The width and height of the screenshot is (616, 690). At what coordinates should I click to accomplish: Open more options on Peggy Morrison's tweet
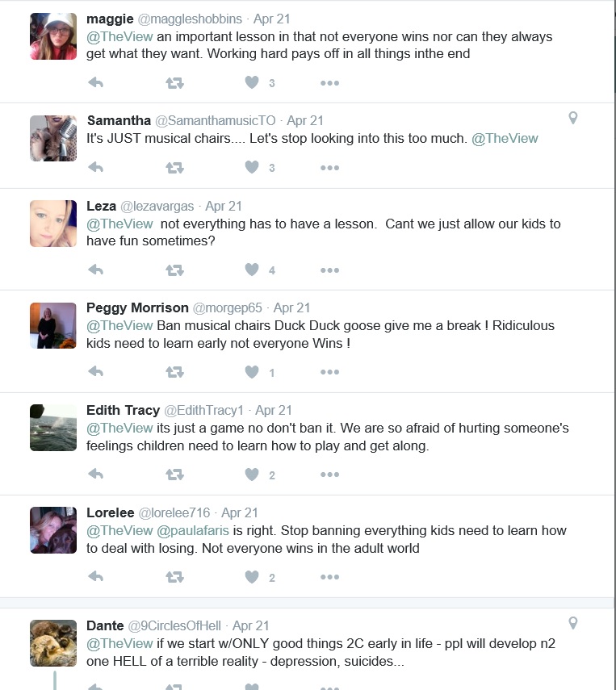(x=329, y=372)
